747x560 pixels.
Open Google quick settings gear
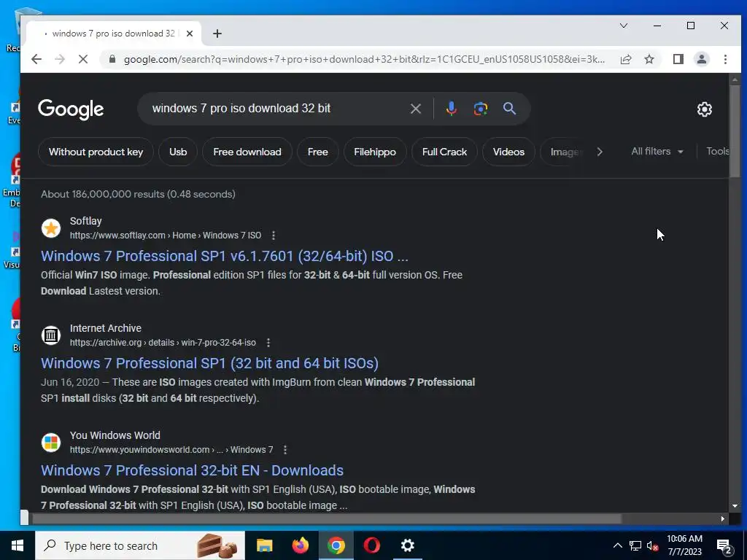click(705, 109)
